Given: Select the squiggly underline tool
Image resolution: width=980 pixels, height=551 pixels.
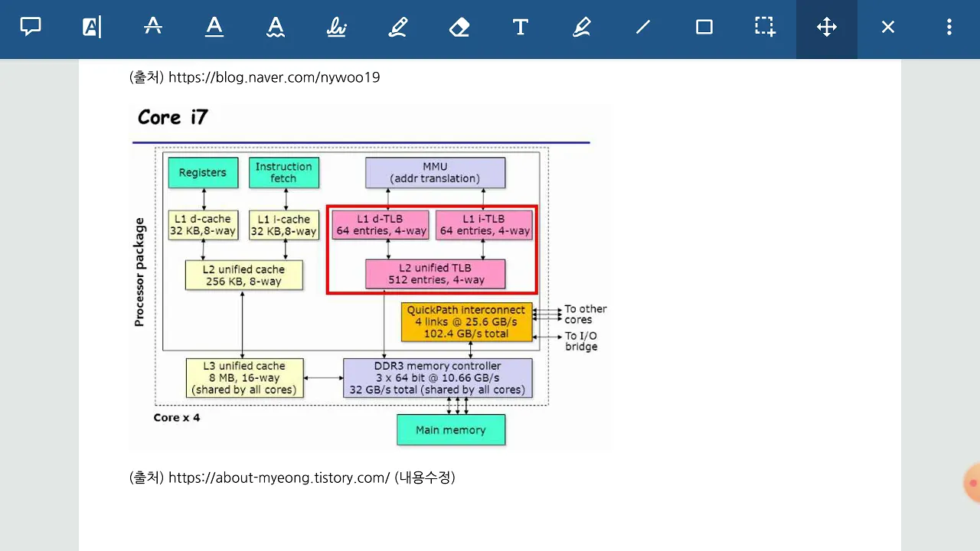Looking at the screenshot, I should [x=276, y=28].
